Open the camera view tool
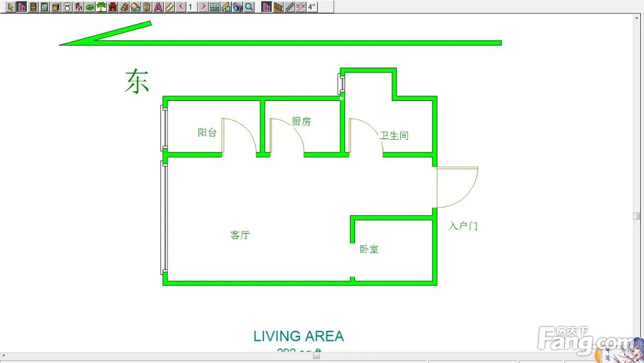 [238, 7]
